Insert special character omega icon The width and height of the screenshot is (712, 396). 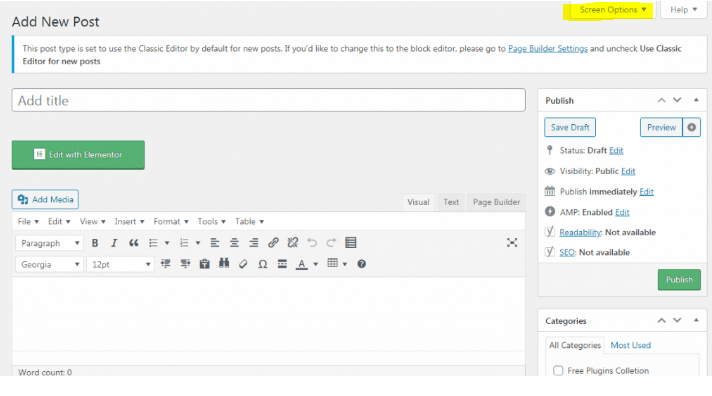pyautogui.click(x=262, y=264)
